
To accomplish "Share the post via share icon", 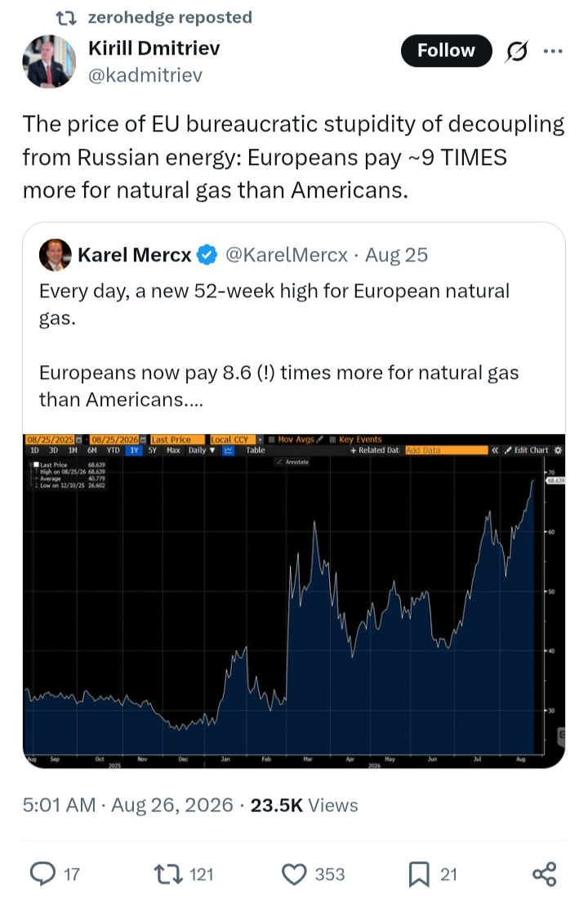I will tap(545, 874).
